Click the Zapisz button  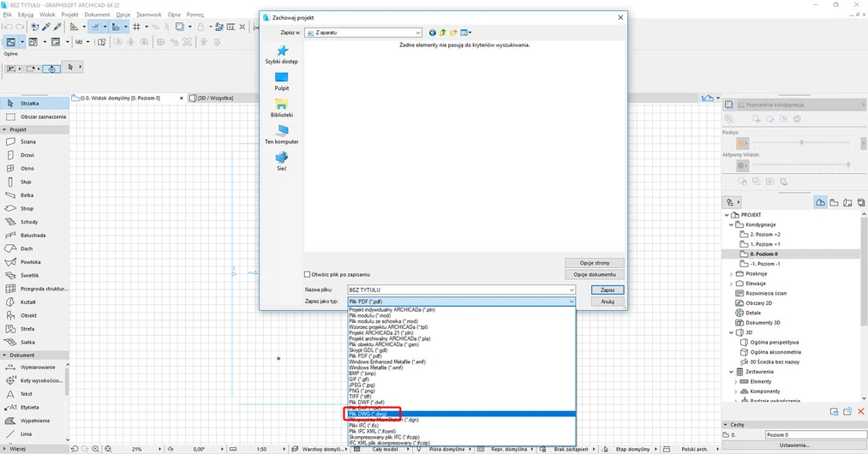[x=608, y=290]
